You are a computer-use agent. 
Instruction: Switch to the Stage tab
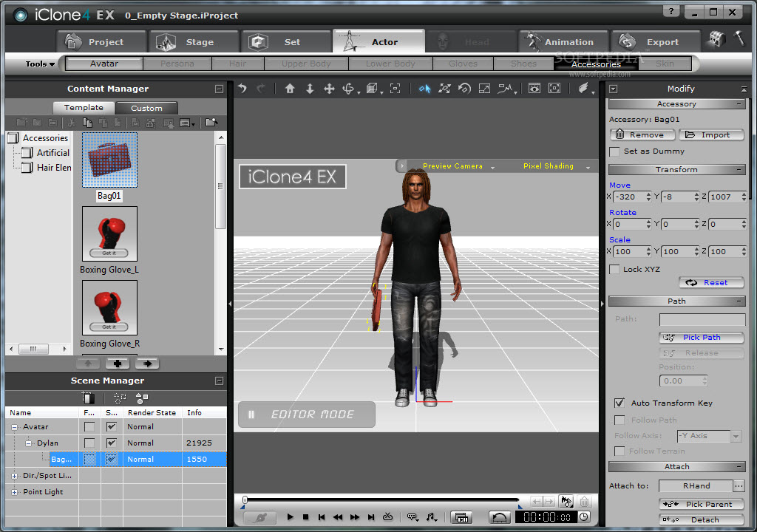tap(194, 42)
